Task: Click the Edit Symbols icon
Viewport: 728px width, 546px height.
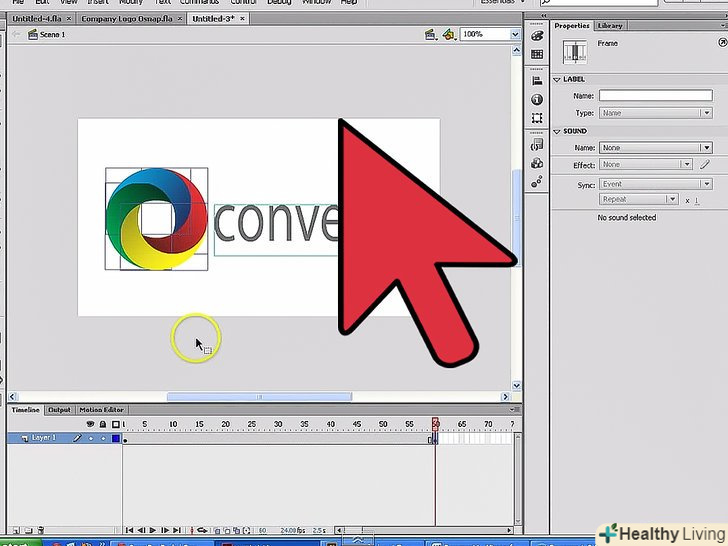Action: coord(448,34)
